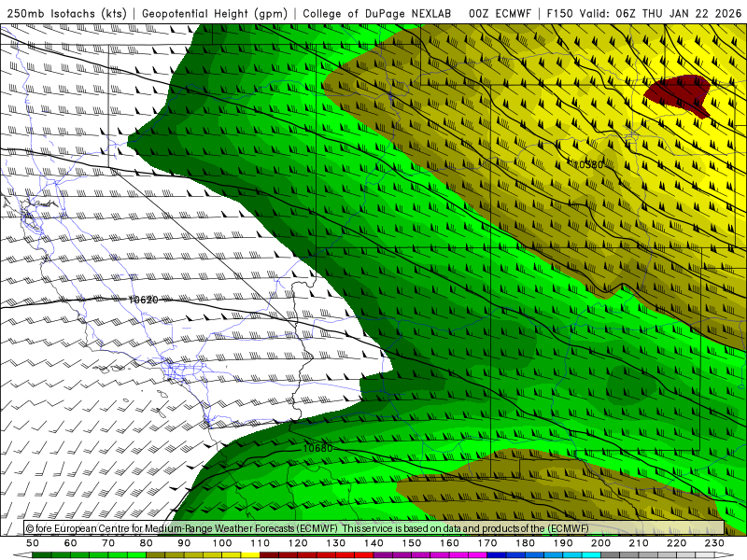Click the '250mb Isotachs (kts)' title text
Viewport: 747px width, 560px height.
coord(66,14)
